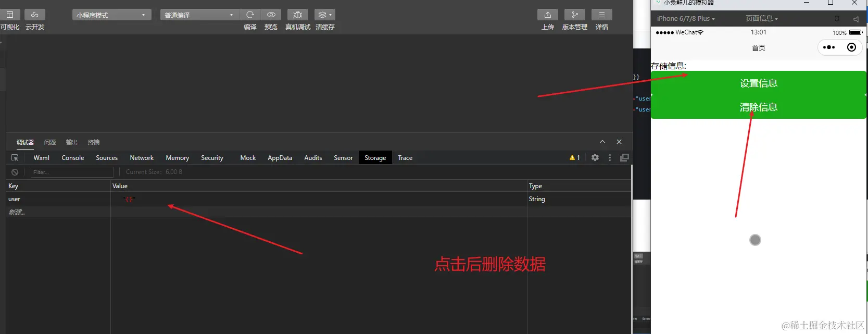Open 版本管理 version control icon
The image size is (868, 334).
575,15
